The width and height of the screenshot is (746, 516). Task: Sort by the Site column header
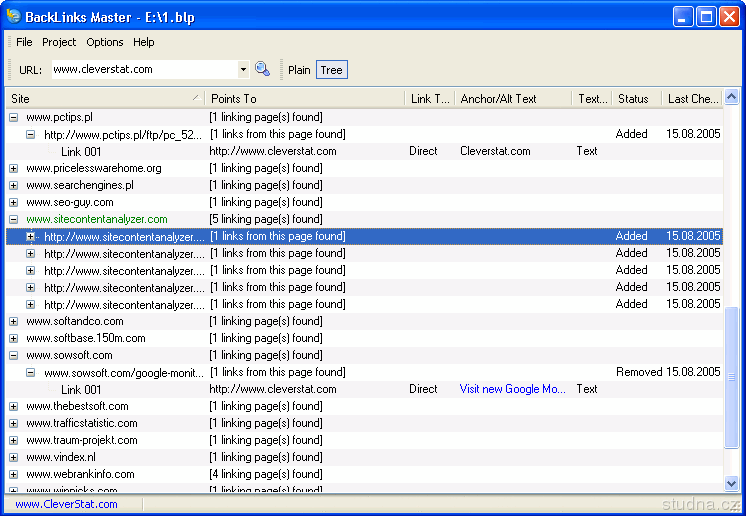[100, 99]
